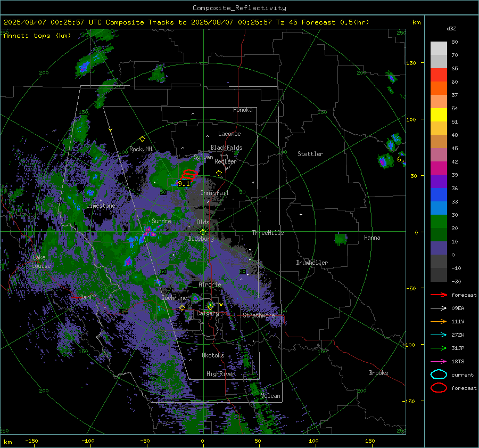Pick the slate purple 0–10 dBZ swatch
Image resolution: width=479 pixels, height=448 pixels.
tap(439, 248)
